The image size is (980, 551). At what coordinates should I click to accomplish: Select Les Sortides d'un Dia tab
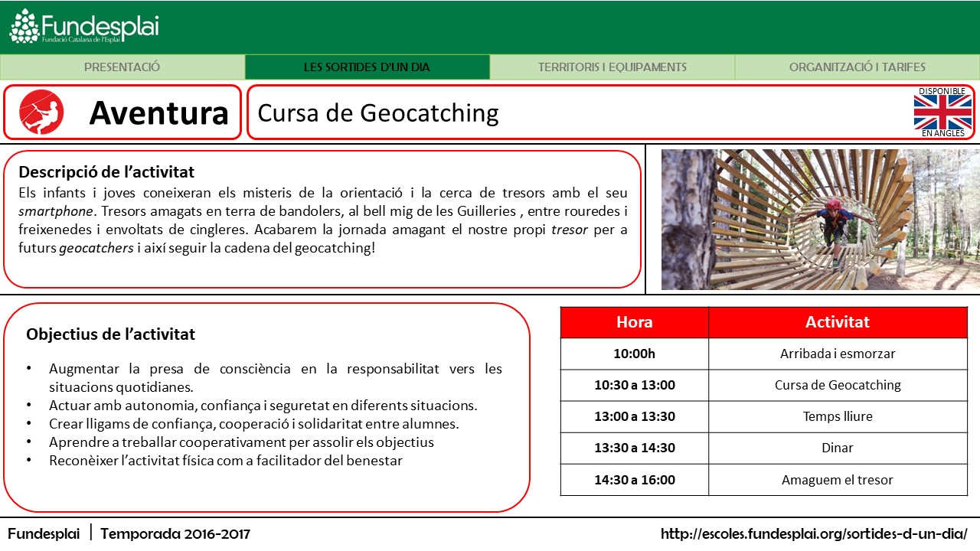click(x=367, y=67)
